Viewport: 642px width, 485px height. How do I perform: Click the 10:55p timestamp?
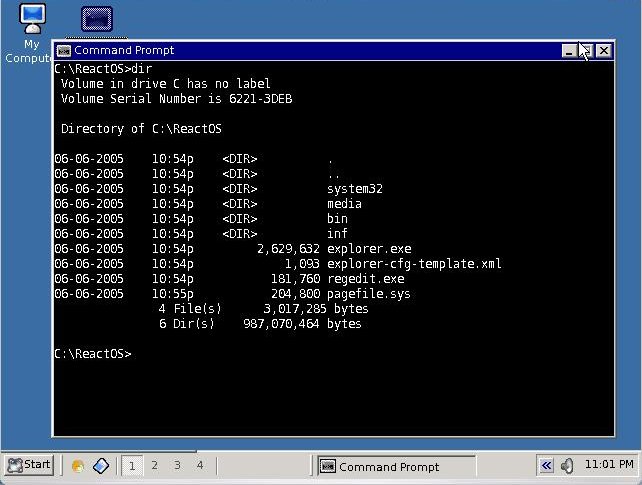coord(173,294)
